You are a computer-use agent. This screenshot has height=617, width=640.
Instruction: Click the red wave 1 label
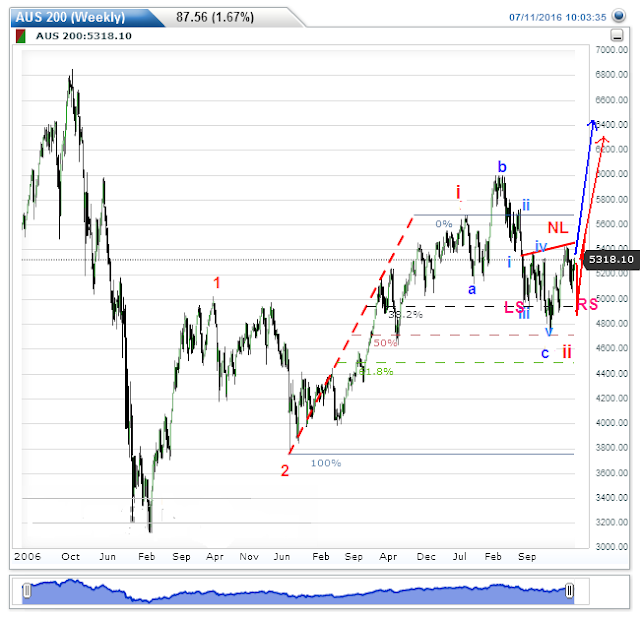[x=217, y=283]
